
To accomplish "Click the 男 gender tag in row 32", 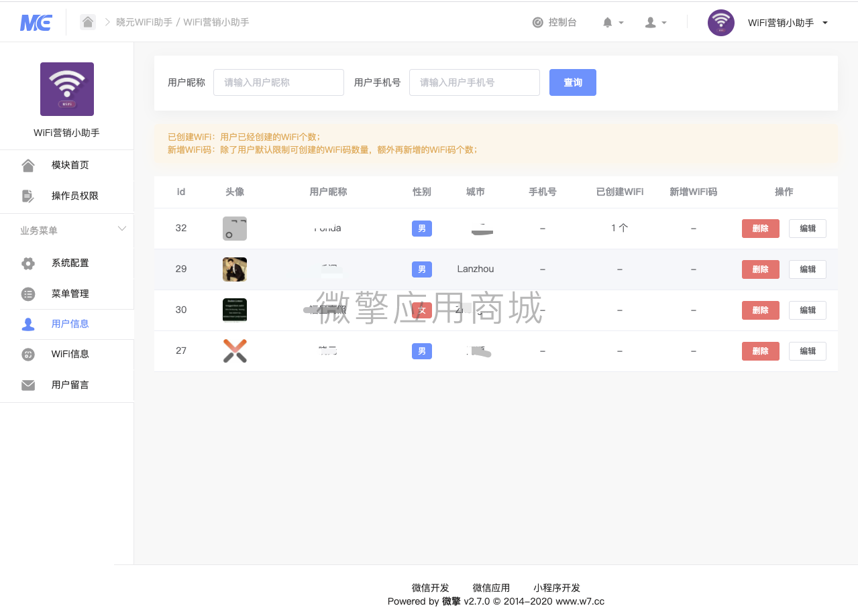I will [x=422, y=229].
